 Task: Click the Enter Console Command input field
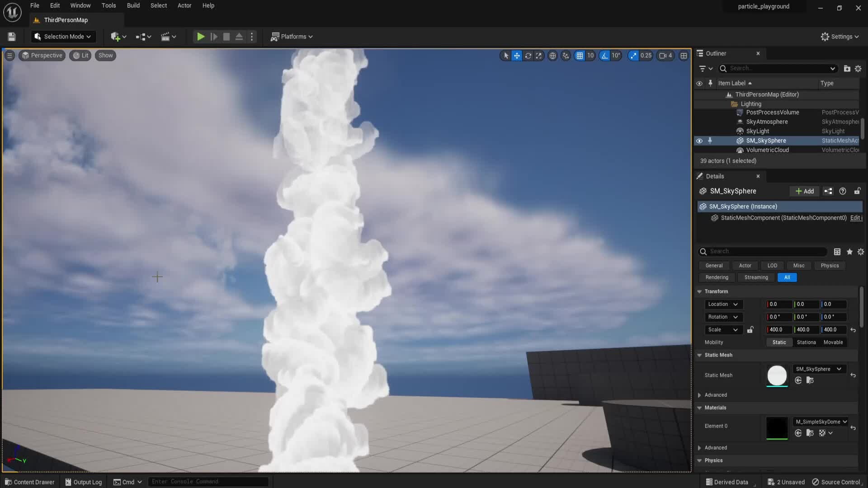[208, 481]
